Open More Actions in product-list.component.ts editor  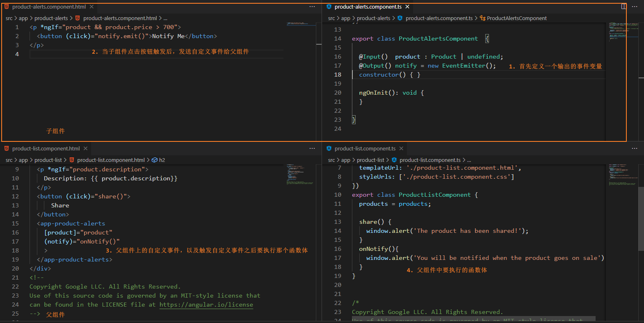click(x=635, y=149)
